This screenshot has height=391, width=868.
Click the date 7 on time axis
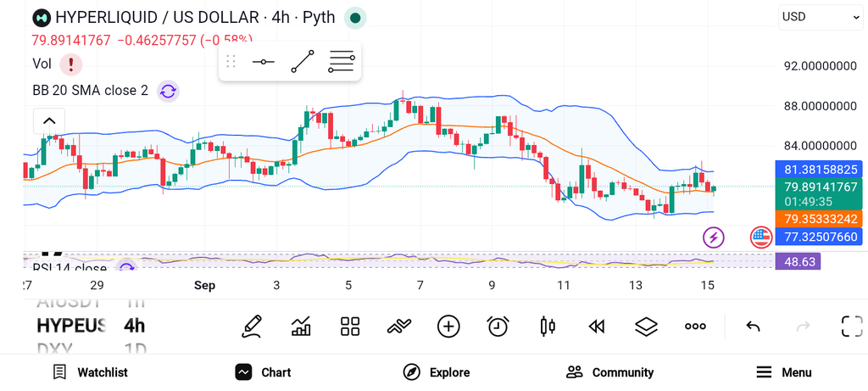tap(420, 286)
